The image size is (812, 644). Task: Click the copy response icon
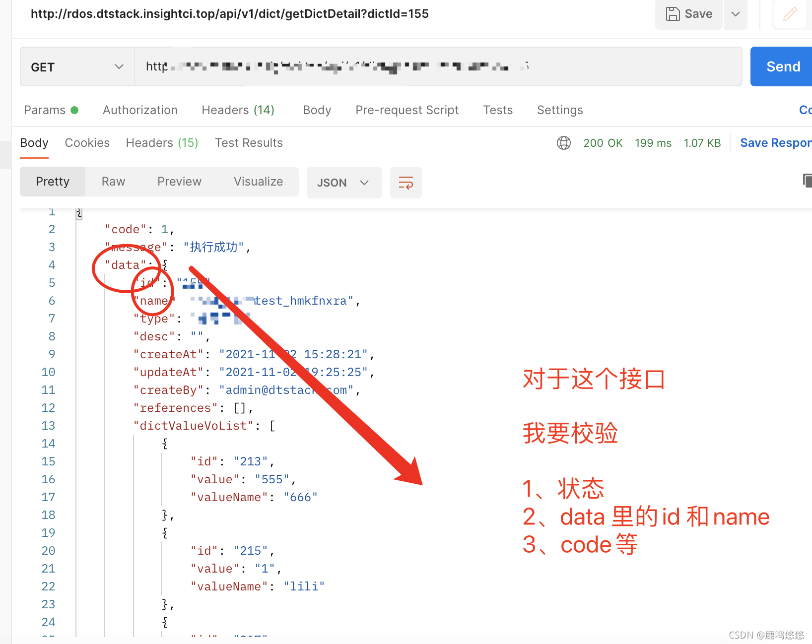pos(807,181)
